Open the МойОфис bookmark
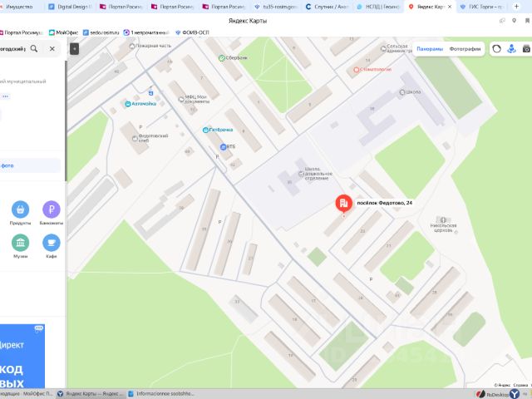532x399 pixels. (64, 32)
